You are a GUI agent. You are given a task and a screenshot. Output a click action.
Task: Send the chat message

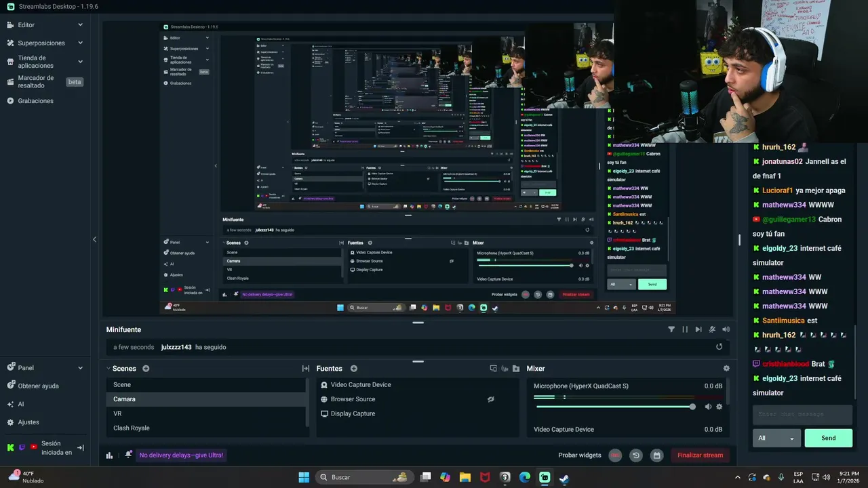(x=829, y=438)
